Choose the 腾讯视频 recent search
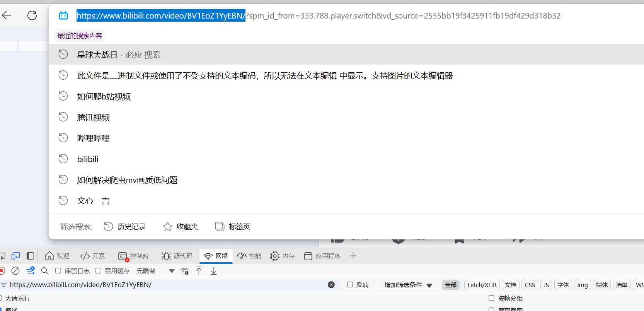This screenshot has height=311, width=644. [346, 117]
